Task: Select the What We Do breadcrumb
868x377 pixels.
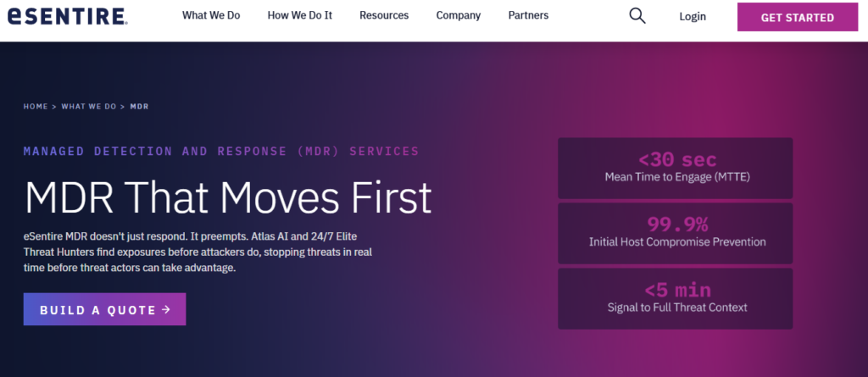Action: pos(88,106)
